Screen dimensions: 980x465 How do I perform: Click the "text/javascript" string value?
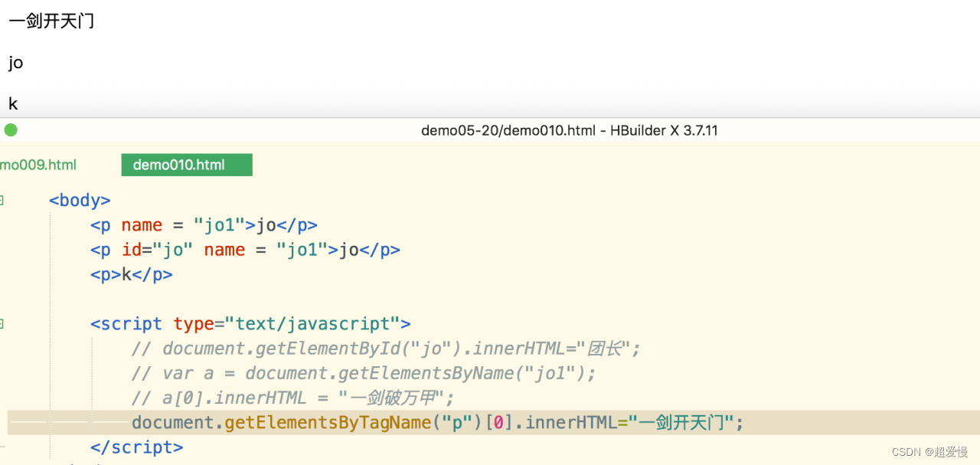pyautogui.click(x=312, y=324)
